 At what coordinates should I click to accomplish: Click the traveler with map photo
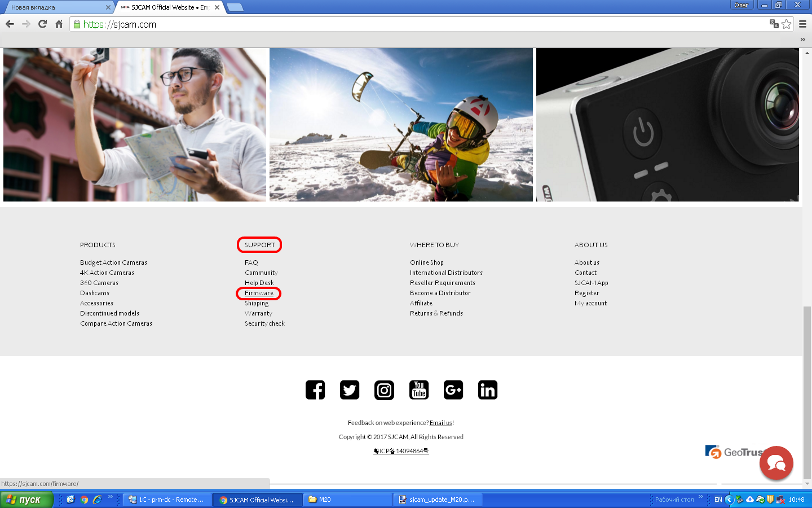135,125
